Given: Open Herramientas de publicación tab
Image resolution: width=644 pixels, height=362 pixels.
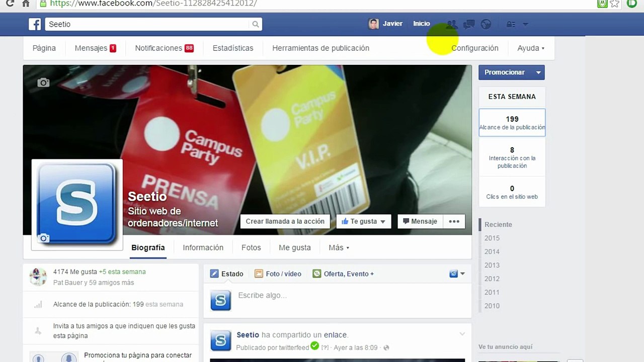Looking at the screenshot, I should point(320,48).
